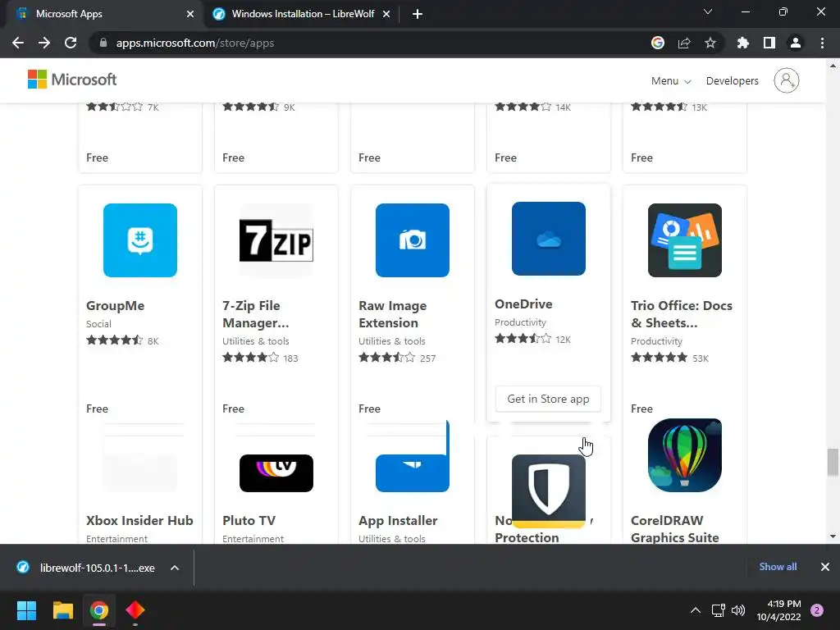Image resolution: width=840 pixels, height=630 pixels.
Task: Open App Installer title link
Action: point(398,520)
